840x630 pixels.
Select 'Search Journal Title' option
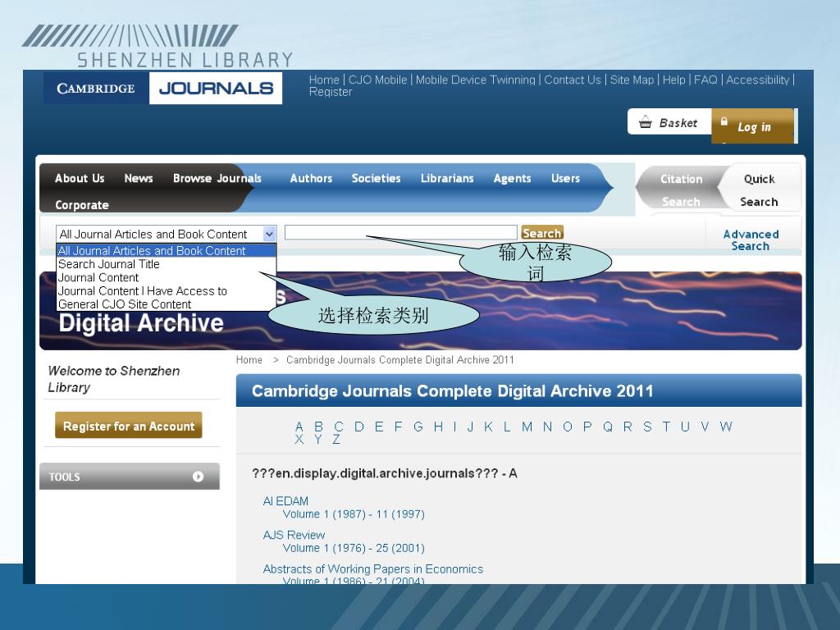point(166,264)
